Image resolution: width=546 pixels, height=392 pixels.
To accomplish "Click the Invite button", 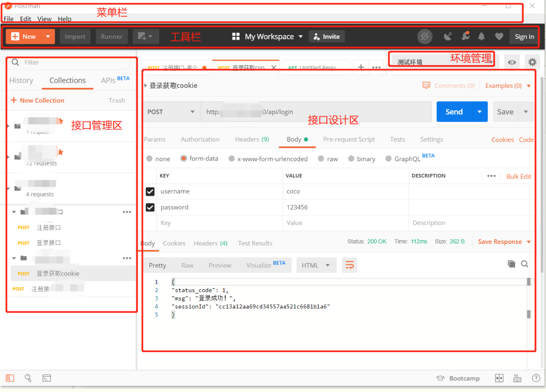I will pyautogui.click(x=326, y=36).
